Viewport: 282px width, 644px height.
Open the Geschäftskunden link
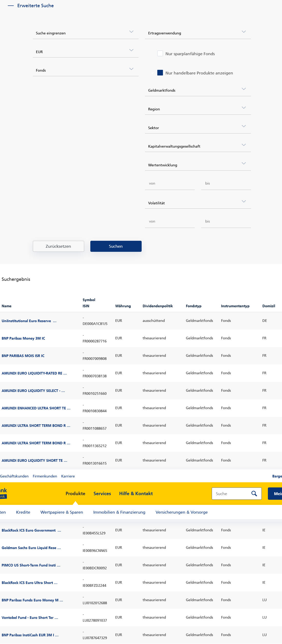click(x=14, y=476)
